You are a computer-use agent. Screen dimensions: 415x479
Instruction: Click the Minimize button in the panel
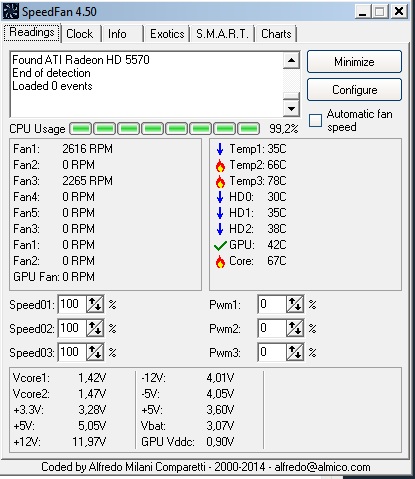pos(354,62)
